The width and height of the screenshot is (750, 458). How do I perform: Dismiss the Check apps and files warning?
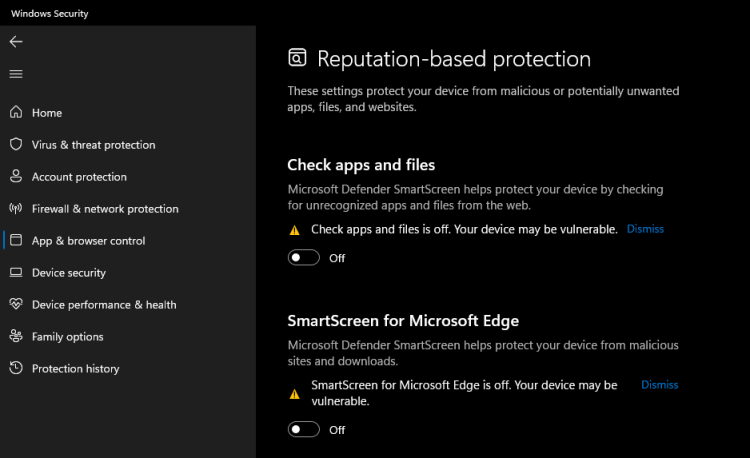click(x=645, y=229)
